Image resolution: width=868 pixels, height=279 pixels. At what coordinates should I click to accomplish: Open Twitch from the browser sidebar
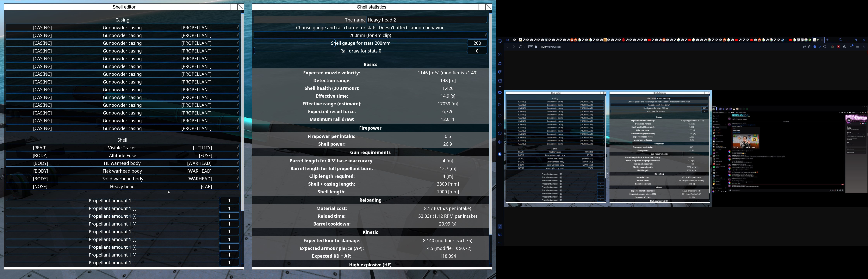(500, 72)
